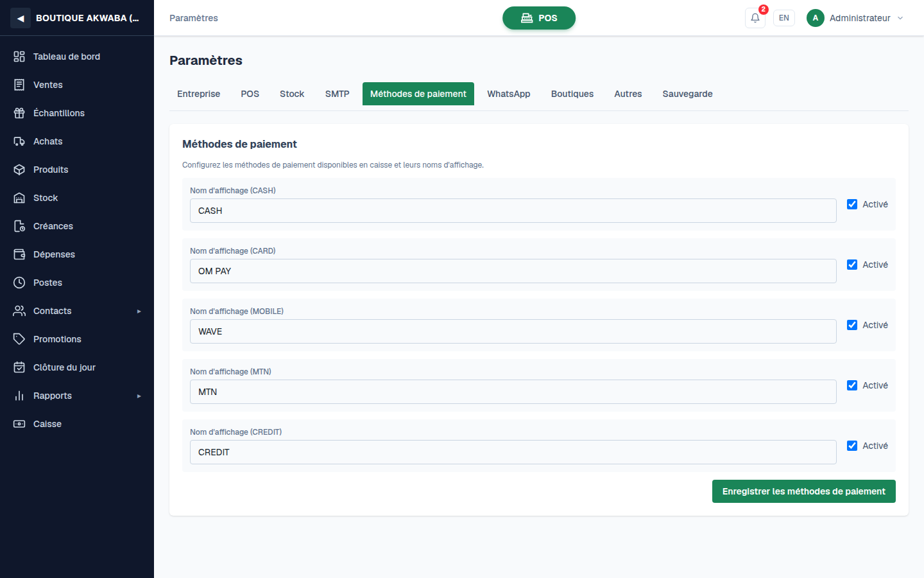Image resolution: width=924 pixels, height=578 pixels.
Task: Open the Boutiques tab
Action: pyautogui.click(x=572, y=94)
